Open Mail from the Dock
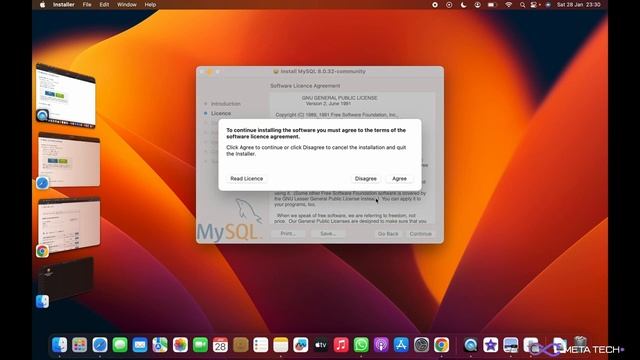This screenshot has height=360, width=640. click(140, 345)
